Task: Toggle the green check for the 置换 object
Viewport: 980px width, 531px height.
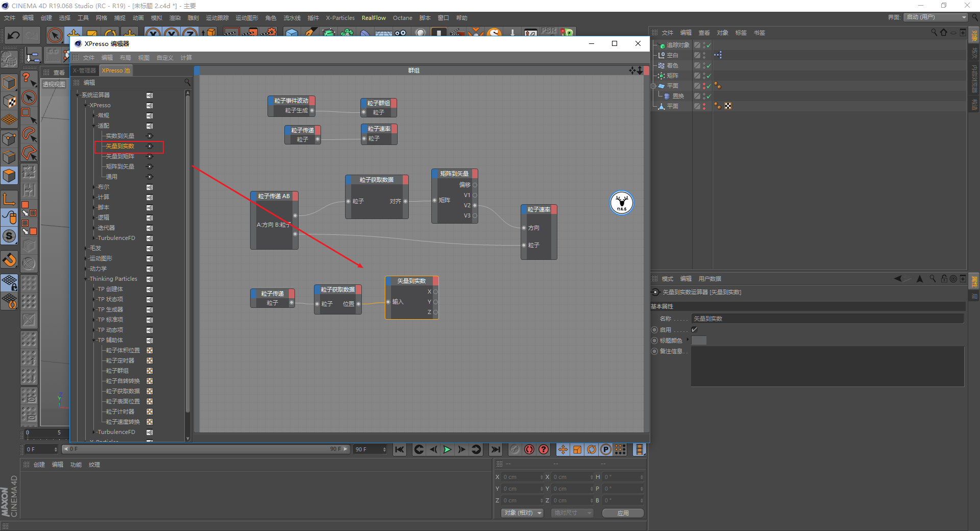Action: 708,96
